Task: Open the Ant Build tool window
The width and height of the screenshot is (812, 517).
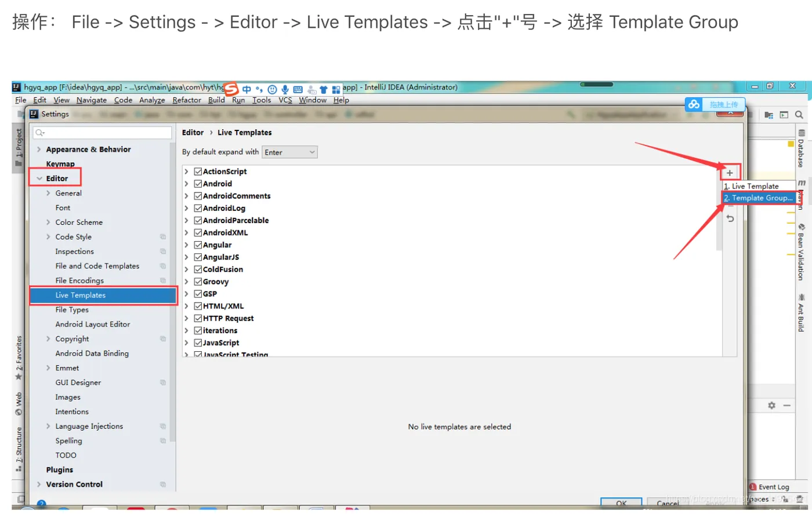Action: [x=801, y=312]
